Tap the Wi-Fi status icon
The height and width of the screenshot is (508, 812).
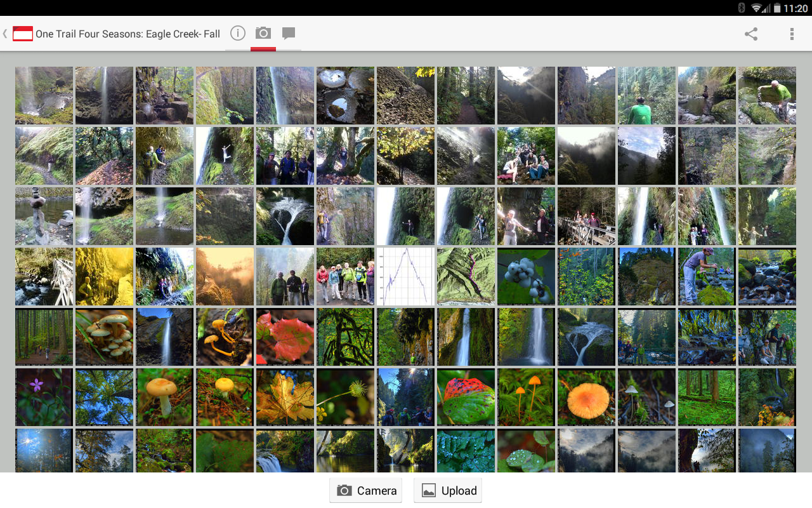[x=756, y=8]
